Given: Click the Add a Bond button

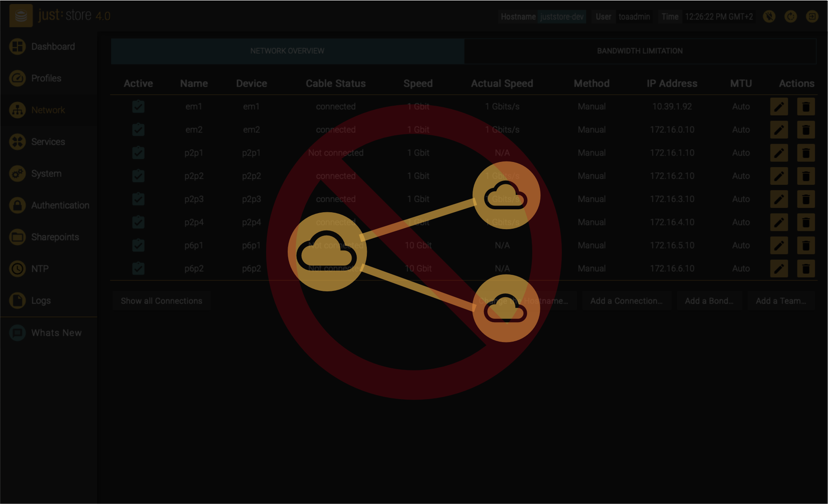Looking at the screenshot, I should point(710,301).
